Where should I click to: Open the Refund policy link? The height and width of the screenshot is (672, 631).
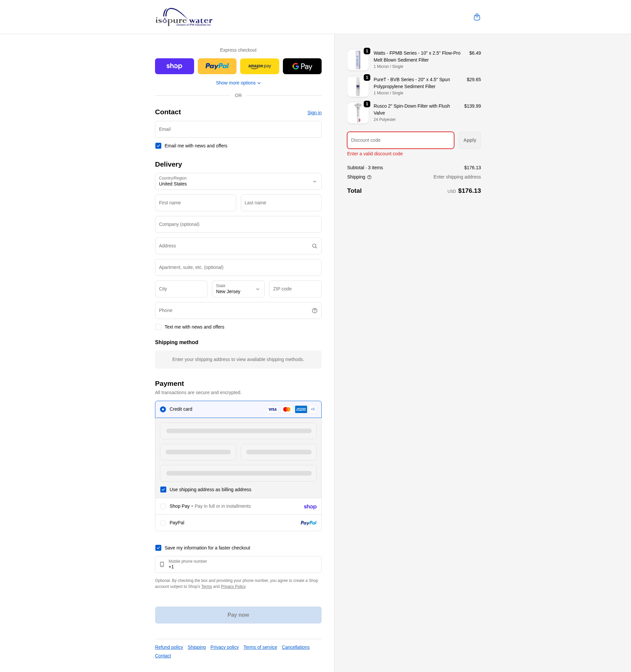coord(169,647)
